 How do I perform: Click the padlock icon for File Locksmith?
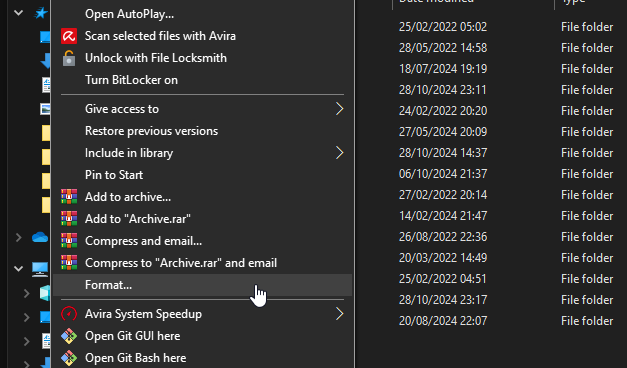(x=69, y=58)
